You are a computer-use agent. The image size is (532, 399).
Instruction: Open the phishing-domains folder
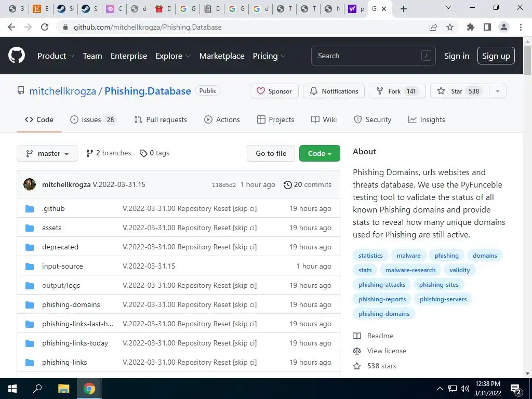(71, 304)
